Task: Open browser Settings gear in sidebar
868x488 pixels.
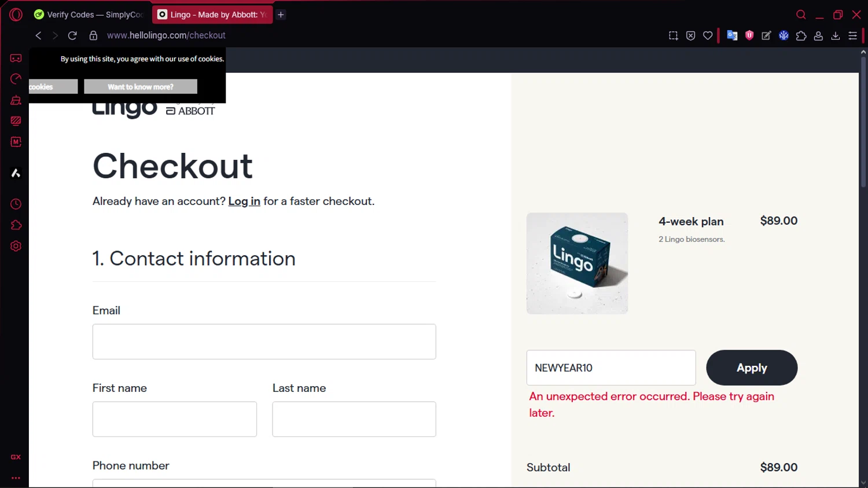Action: click(x=16, y=246)
